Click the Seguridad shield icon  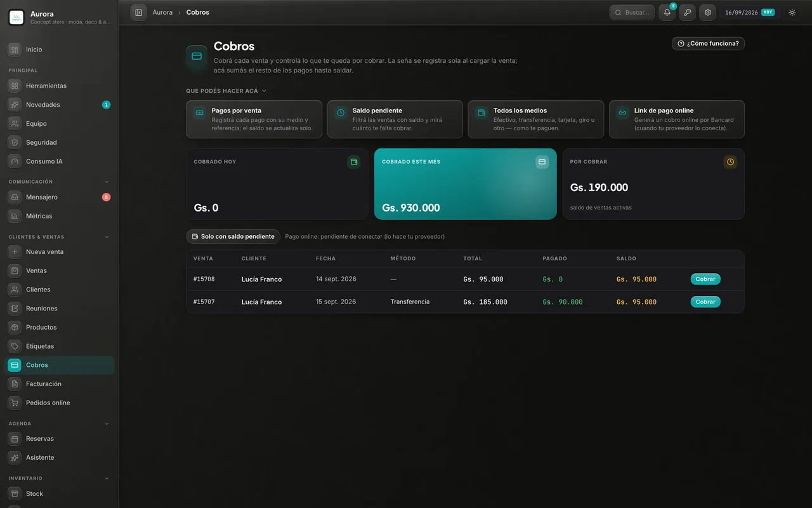tap(15, 143)
